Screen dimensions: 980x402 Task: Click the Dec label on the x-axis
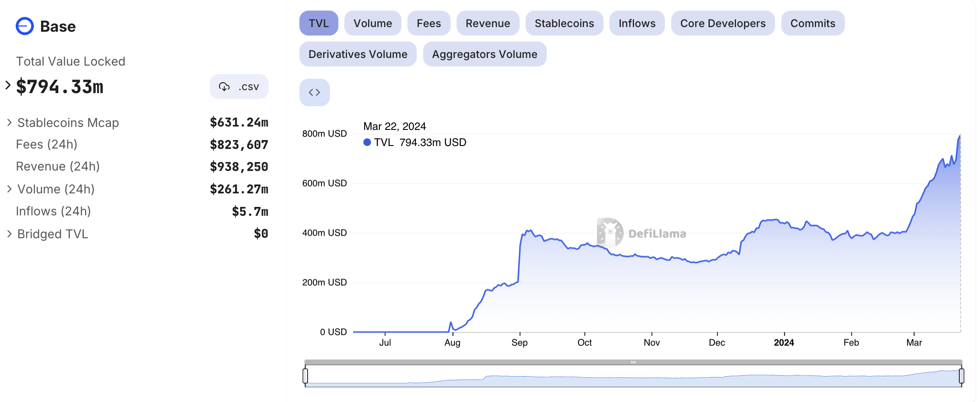[717, 343]
